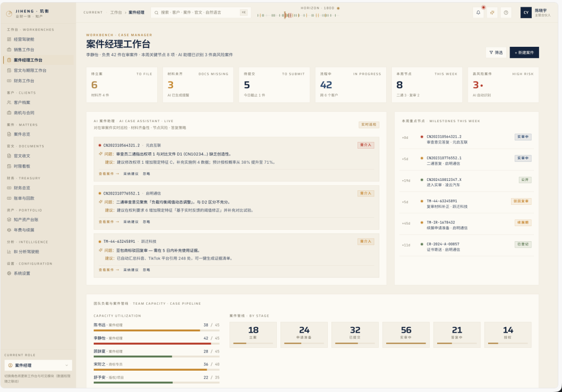Click the 销售工作台 sidebar icon

(9, 50)
